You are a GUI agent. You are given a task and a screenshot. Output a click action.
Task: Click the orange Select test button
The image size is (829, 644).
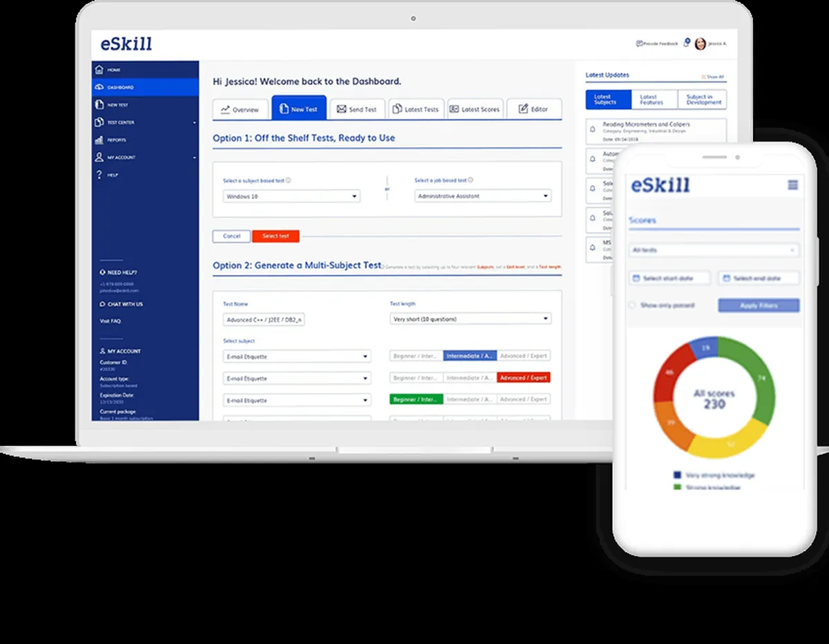(276, 236)
